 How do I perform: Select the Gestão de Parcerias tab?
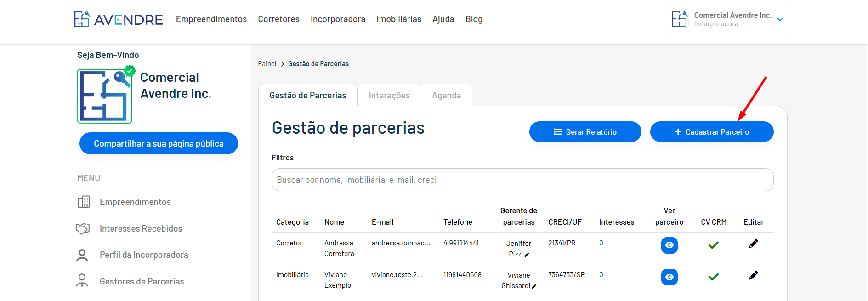[x=308, y=95]
